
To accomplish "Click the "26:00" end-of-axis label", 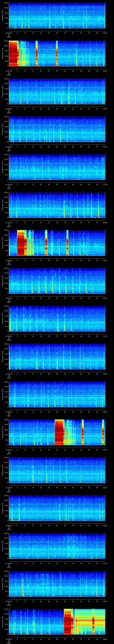I will pyautogui.click(x=105, y=147).
